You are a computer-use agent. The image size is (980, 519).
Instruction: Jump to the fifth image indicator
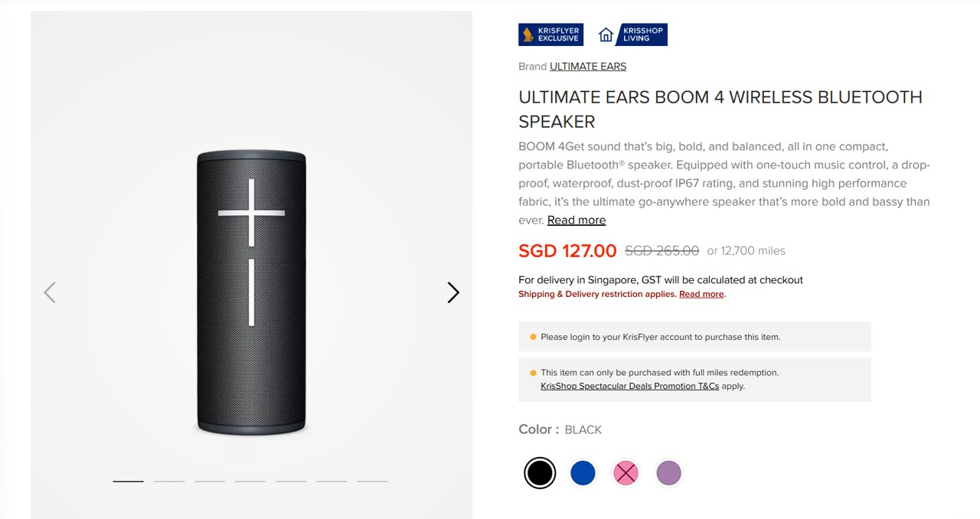click(291, 481)
